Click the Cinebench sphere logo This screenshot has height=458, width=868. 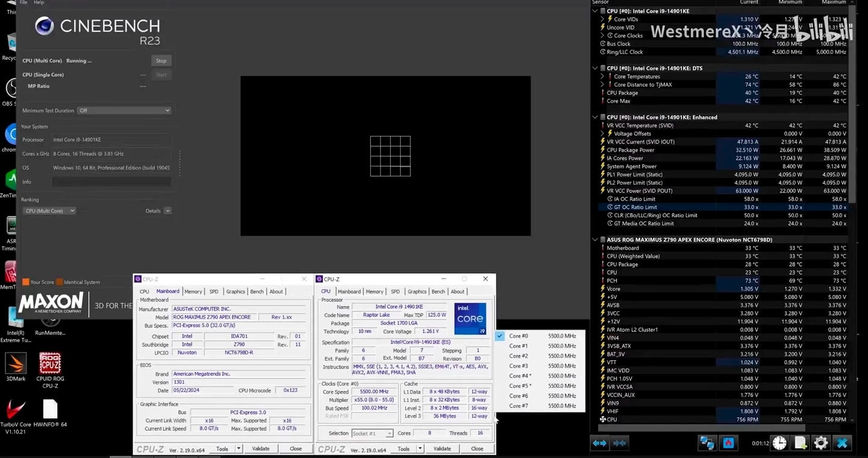pyautogui.click(x=44, y=26)
